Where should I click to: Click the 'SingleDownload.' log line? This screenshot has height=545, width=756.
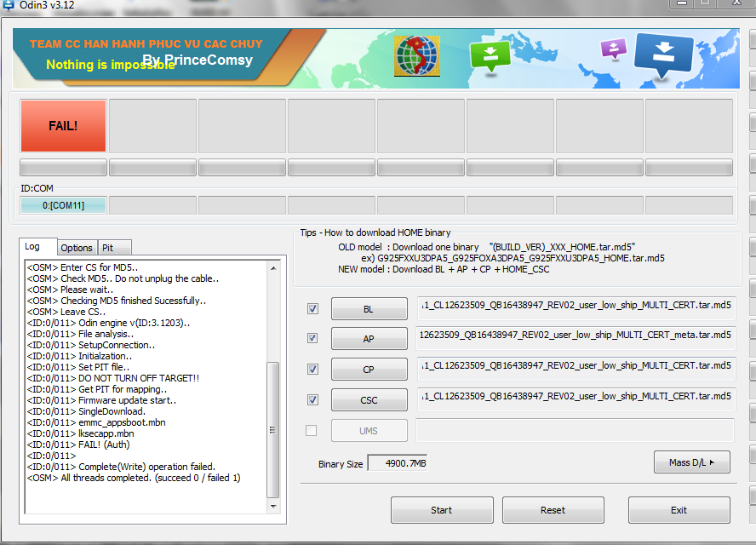(x=86, y=411)
